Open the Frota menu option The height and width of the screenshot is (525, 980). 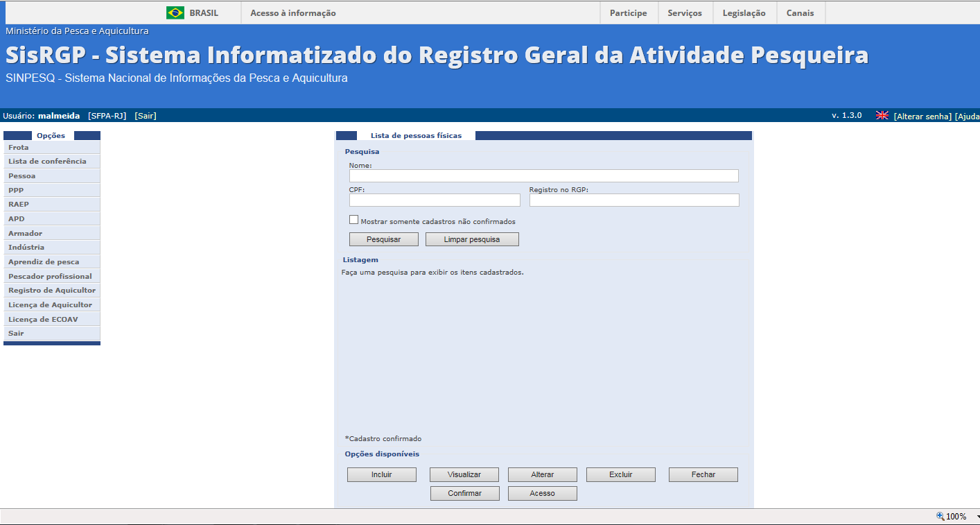pos(52,147)
